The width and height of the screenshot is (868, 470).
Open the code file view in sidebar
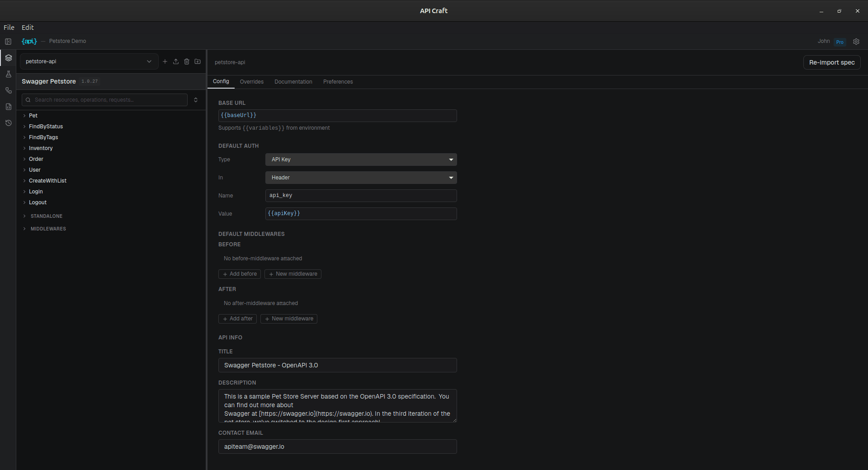(x=8, y=107)
